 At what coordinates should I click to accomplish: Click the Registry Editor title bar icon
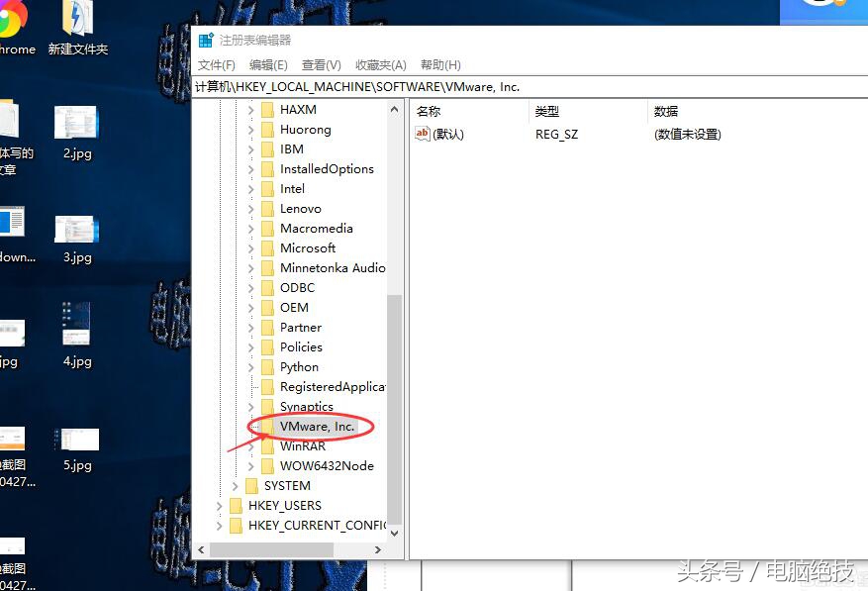pos(206,40)
